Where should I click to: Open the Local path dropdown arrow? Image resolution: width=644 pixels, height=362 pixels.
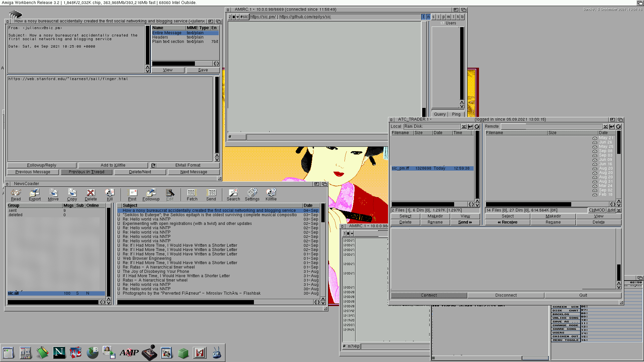464,127
